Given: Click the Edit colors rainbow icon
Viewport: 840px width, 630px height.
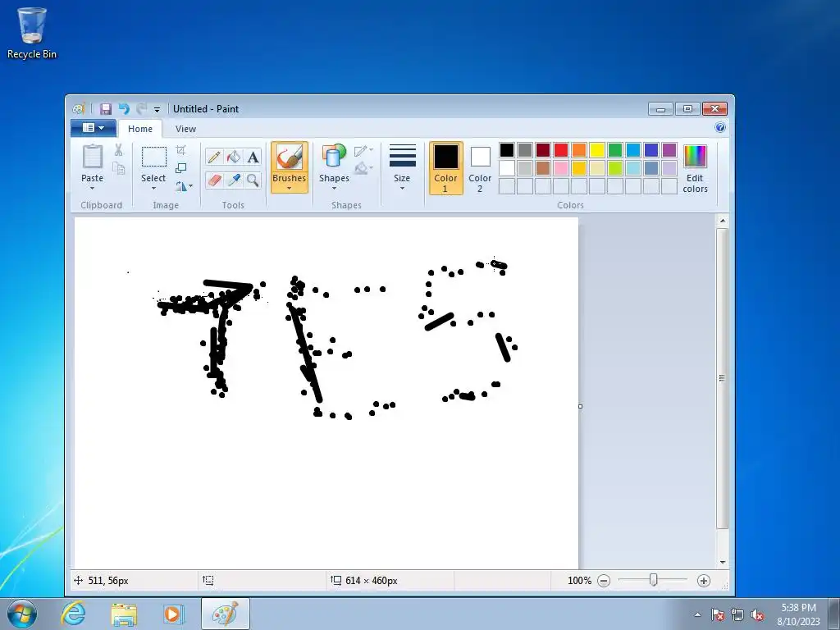Looking at the screenshot, I should pos(695,157).
